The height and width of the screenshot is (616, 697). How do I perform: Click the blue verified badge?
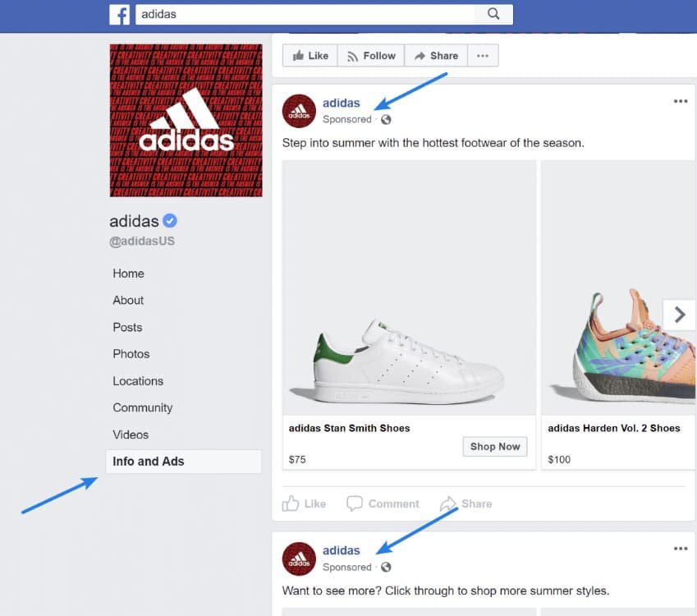pyautogui.click(x=170, y=221)
